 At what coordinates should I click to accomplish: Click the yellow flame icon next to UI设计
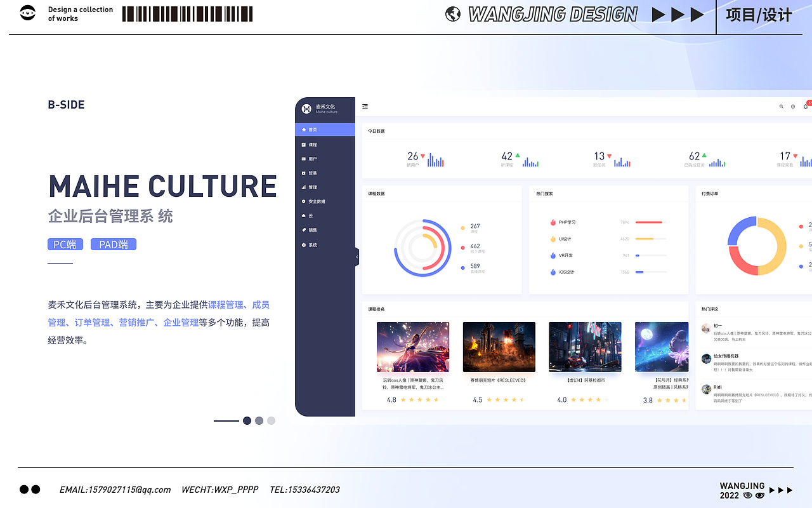[553, 239]
